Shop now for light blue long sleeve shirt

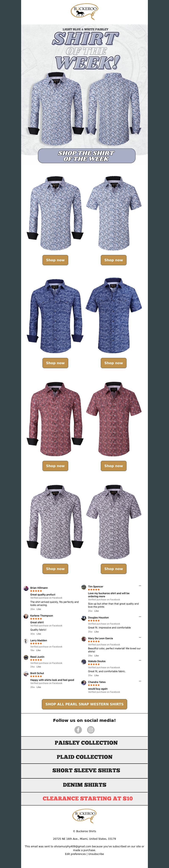tap(55, 260)
